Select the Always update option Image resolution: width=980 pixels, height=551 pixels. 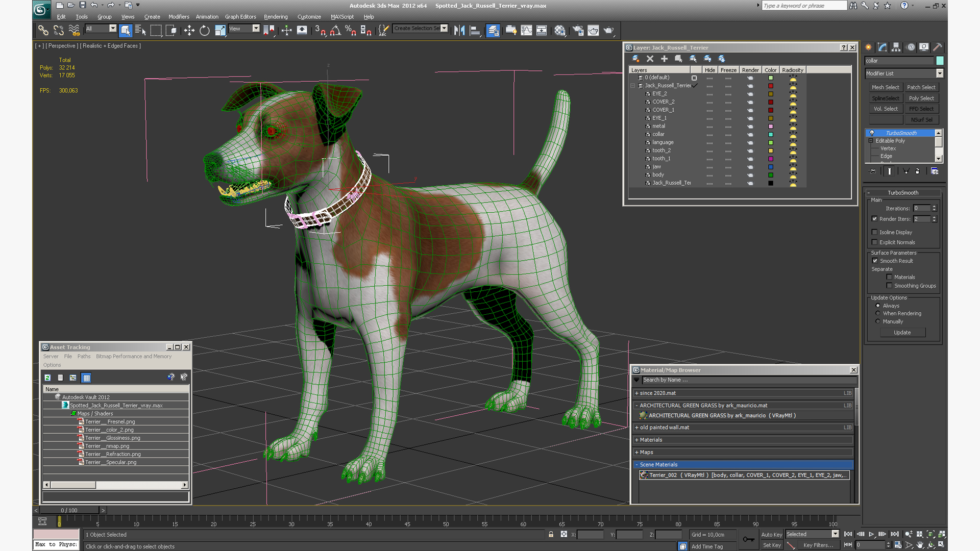tap(878, 306)
